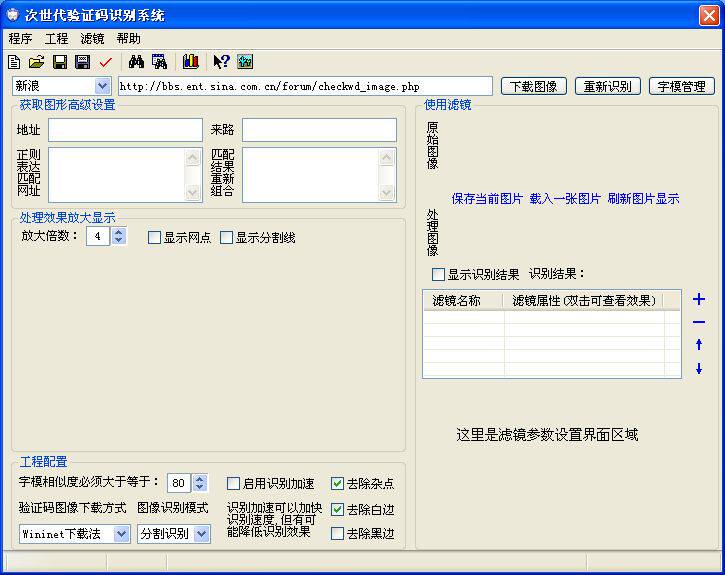Screen dimensions: 725x575
Task: Click the calendar with binoculars icon
Action: (159, 61)
